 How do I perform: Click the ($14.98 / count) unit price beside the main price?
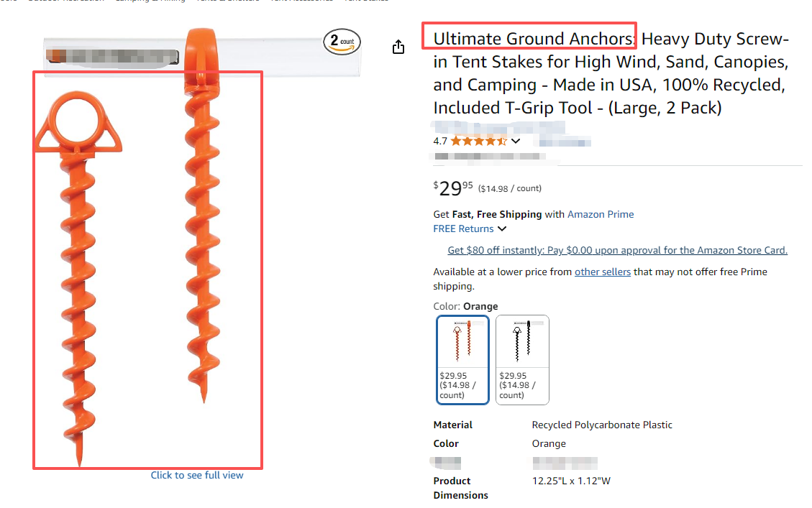tap(509, 189)
